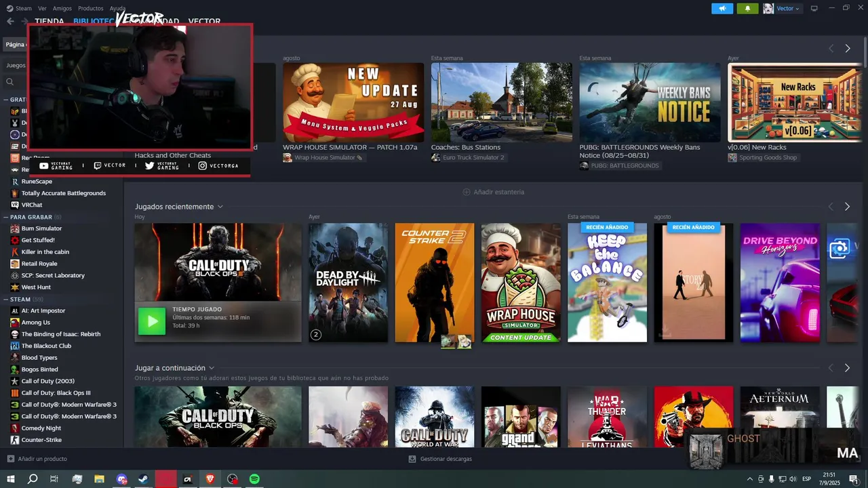Click the Vector profile avatar picture
The height and width of the screenshot is (488, 868).
(x=768, y=8)
